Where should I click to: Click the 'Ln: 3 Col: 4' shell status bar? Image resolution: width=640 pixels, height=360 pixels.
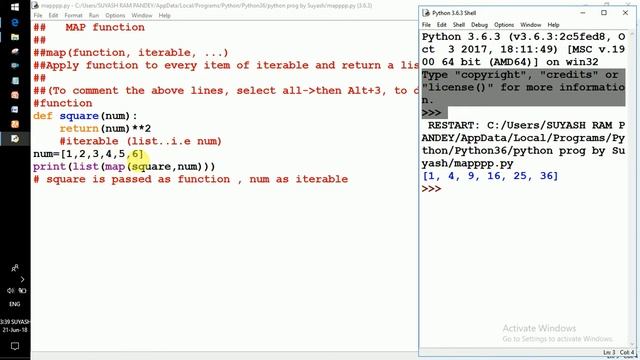click(619, 352)
